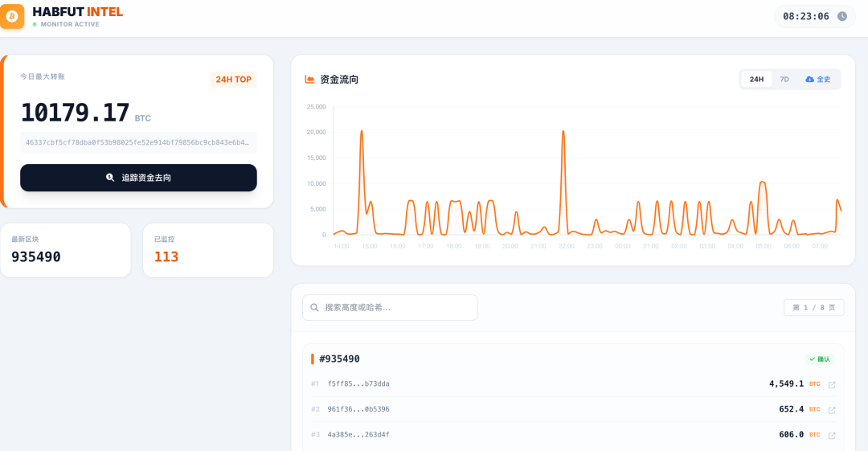The width and height of the screenshot is (868, 451).
Task: Focus the 搜索高度或哈希 search field
Action: (390, 307)
